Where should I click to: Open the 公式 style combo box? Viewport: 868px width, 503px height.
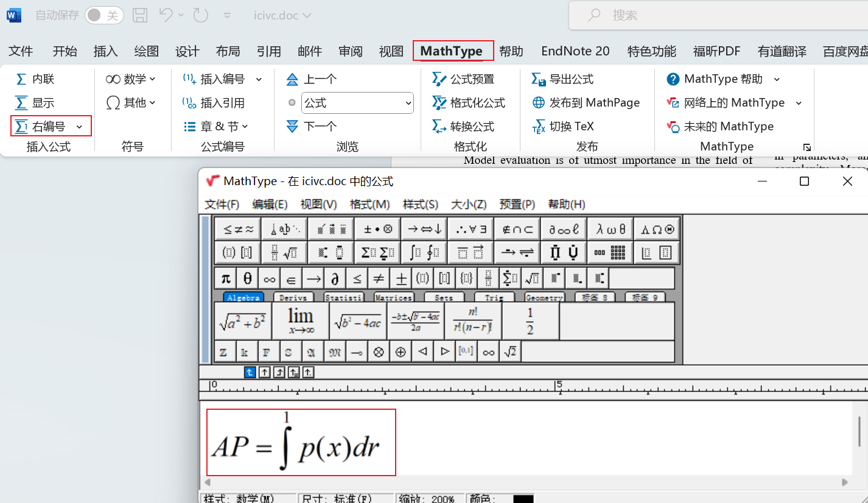coord(357,102)
